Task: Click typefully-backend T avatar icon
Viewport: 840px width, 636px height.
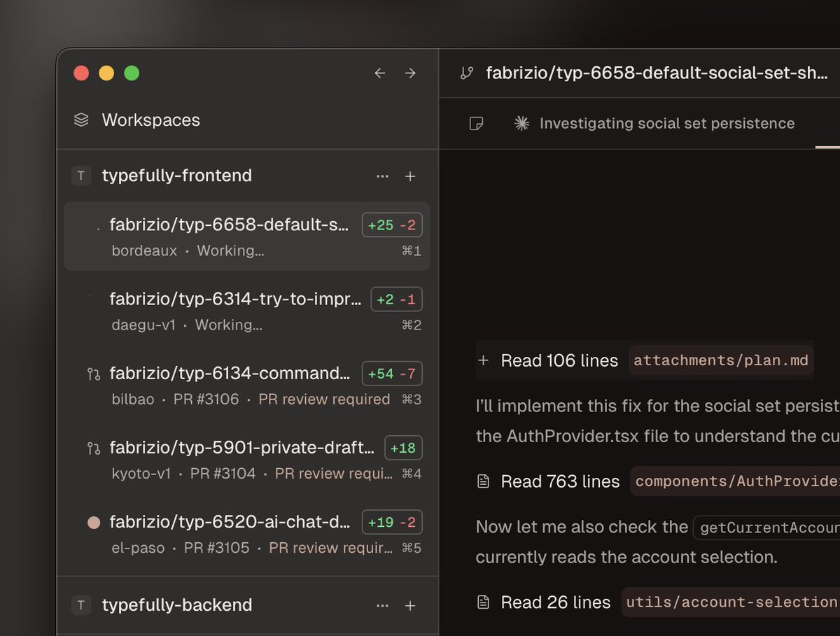Action: 81,605
